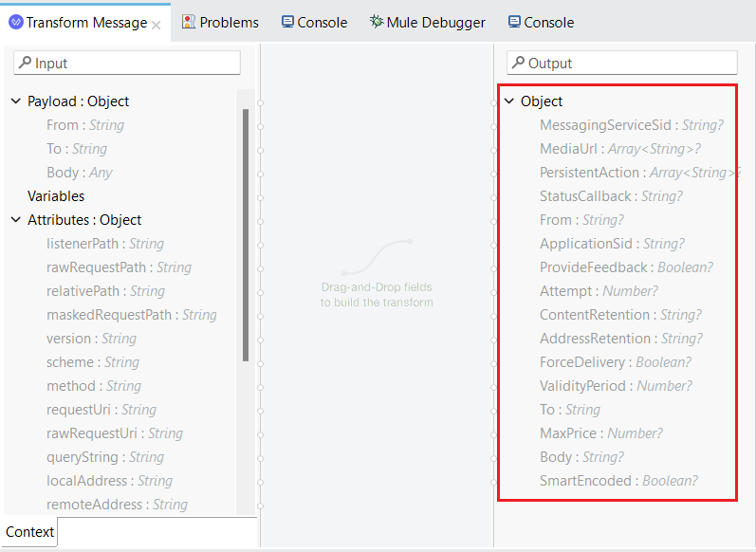This screenshot has width=756, height=552.
Task: Click the Input search magnifier icon
Action: (25, 63)
